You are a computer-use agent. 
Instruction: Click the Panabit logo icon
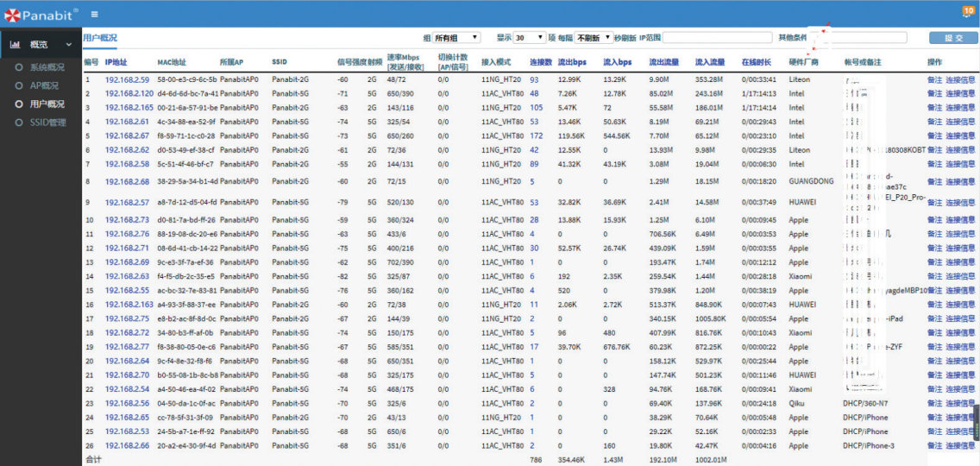11,15
